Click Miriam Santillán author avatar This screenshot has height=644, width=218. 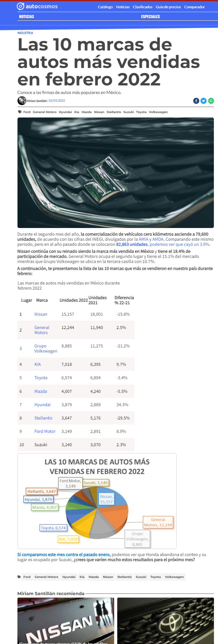[x=22, y=101]
